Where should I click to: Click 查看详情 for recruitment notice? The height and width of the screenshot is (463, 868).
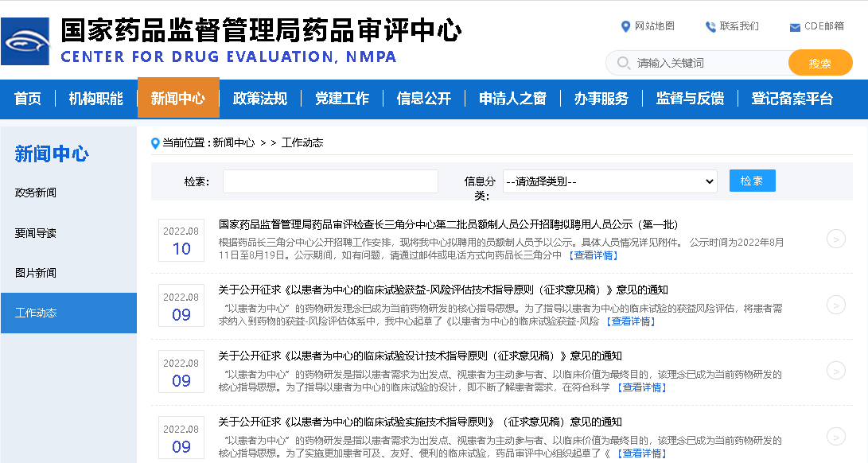pos(594,255)
